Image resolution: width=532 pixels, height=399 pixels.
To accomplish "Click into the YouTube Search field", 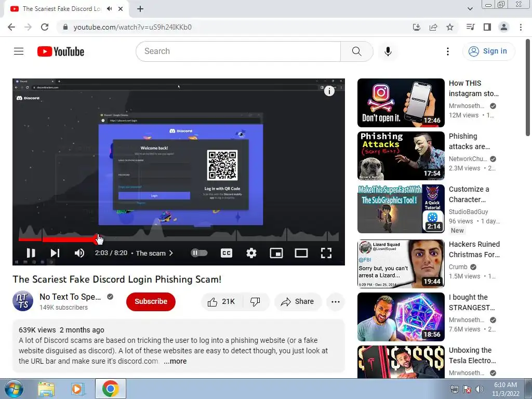I will tap(238, 51).
